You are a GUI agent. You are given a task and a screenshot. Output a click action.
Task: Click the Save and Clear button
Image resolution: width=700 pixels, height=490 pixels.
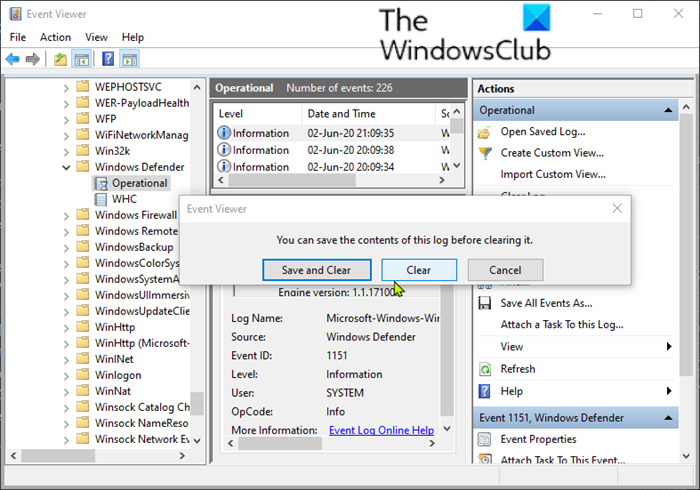[x=317, y=270]
